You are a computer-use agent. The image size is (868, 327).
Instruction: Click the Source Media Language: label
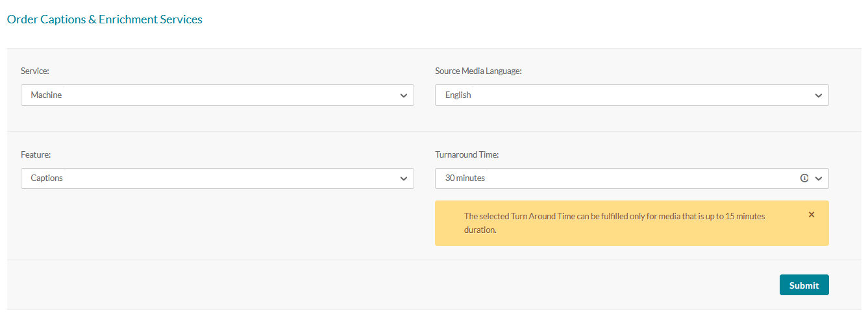(478, 71)
